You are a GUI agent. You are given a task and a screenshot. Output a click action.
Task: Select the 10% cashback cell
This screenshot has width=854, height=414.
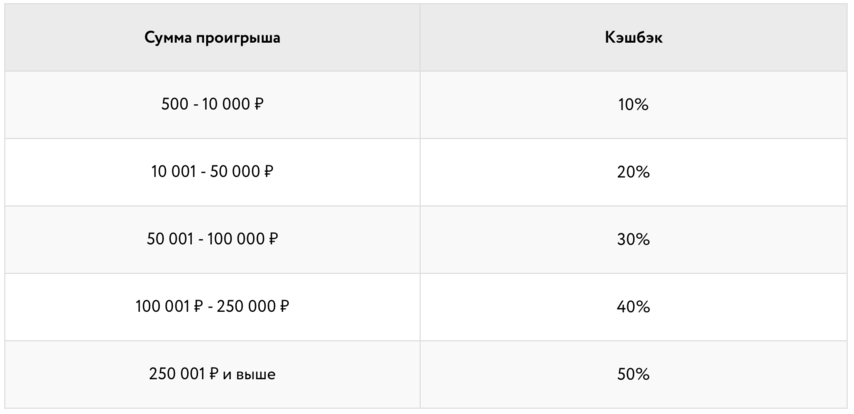(x=633, y=105)
